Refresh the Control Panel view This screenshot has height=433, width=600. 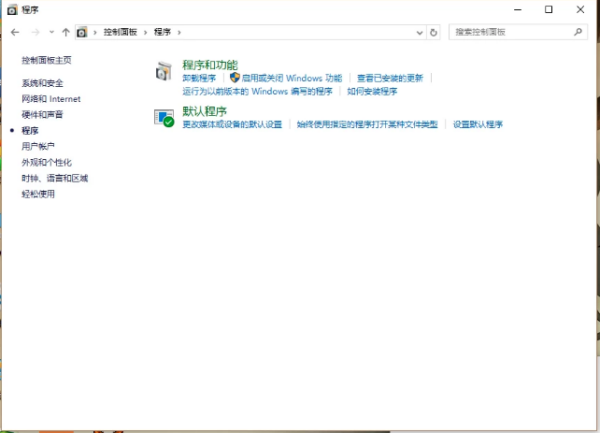(433, 33)
